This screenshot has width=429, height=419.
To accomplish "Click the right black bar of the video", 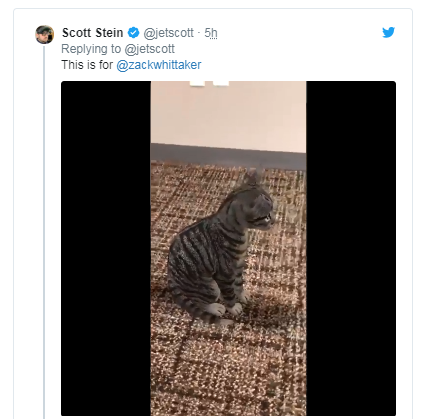I will 351,248.
